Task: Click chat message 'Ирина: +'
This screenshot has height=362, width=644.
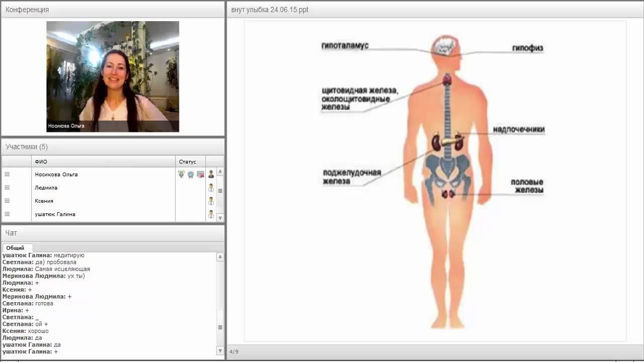Action: tap(16, 310)
